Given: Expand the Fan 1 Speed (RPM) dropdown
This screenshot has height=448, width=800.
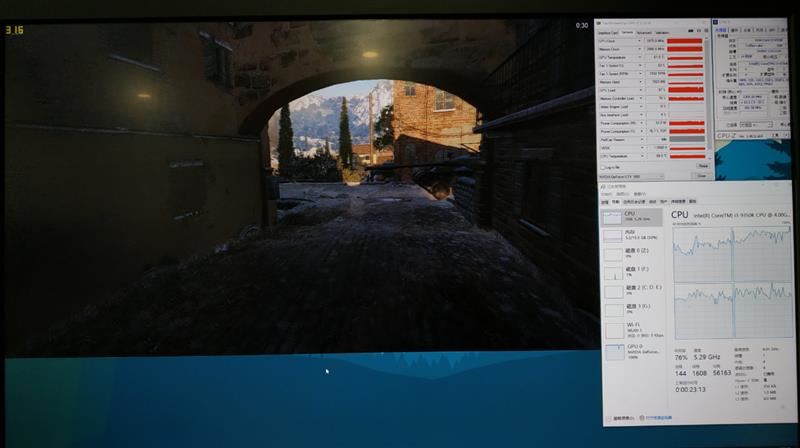Looking at the screenshot, I should click(640, 74).
